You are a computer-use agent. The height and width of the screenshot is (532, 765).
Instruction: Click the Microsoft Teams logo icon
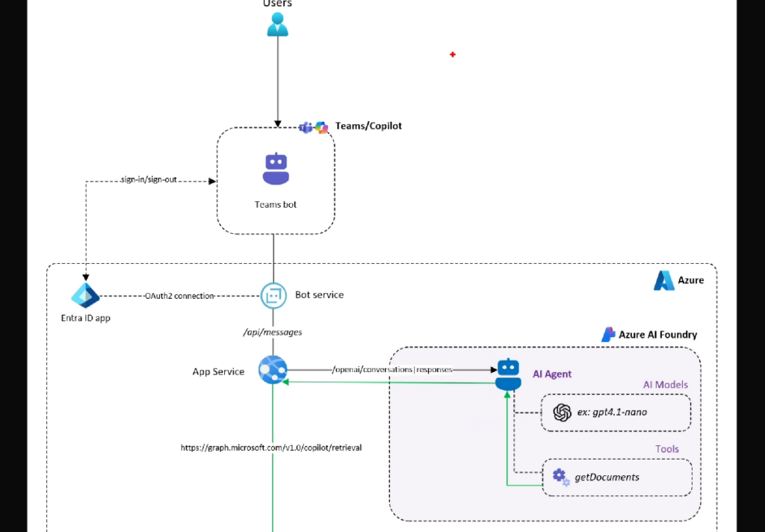(306, 127)
